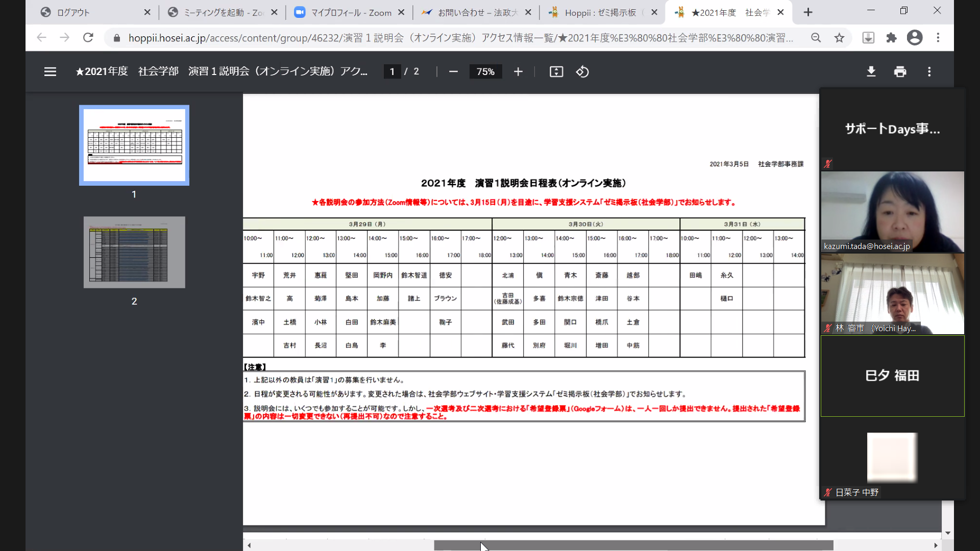Click the 宇野 cell in schedule table

(258, 275)
